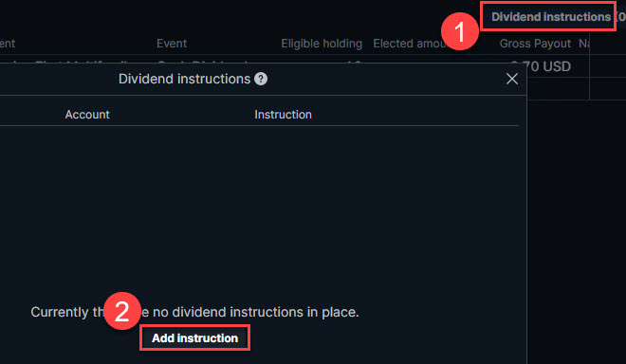Screen dimensions: 626x364
Task: Sort by the Gross Payout column
Action: pos(535,43)
